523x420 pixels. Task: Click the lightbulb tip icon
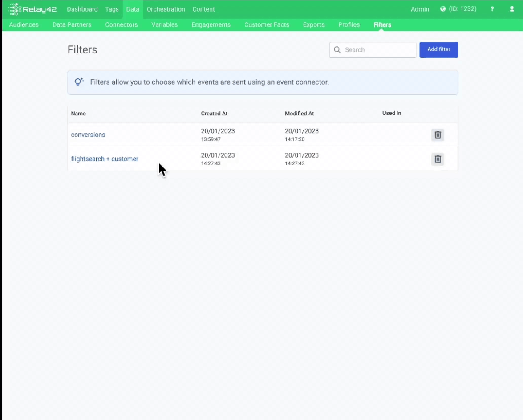coord(79,82)
